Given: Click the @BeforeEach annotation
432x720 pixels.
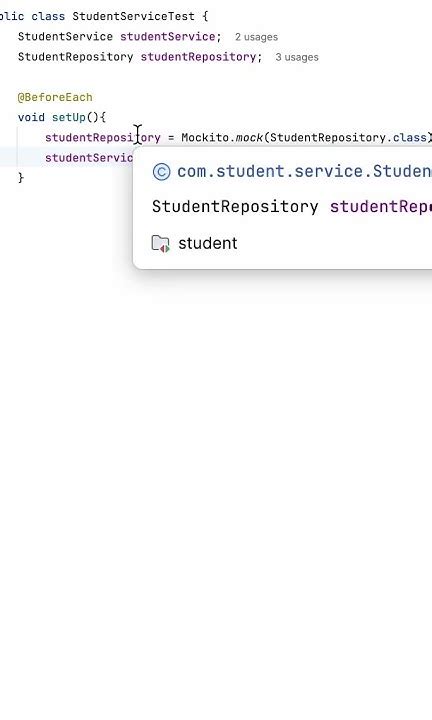Looking at the screenshot, I should tap(55, 97).
